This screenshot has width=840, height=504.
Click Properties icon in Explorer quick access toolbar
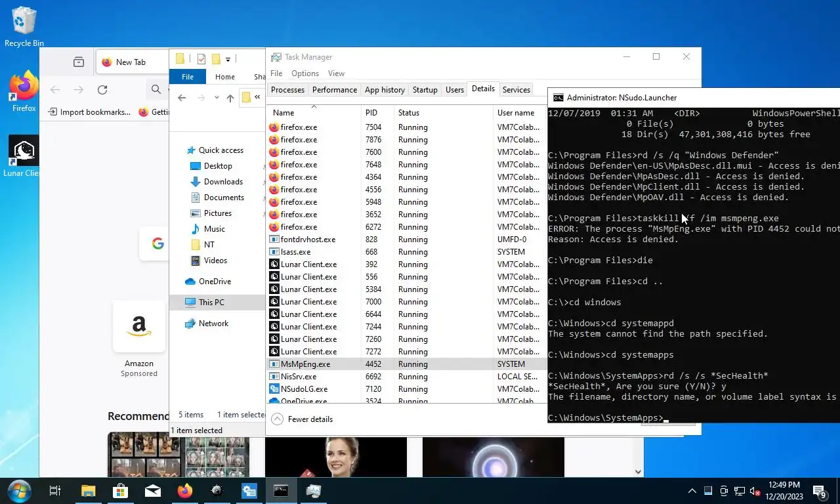pyautogui.click(x=201, y=59)
